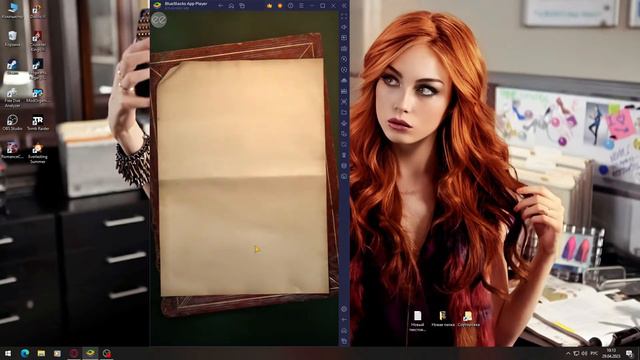Select the Tomb Raider desktop icon

tap(38, 122)
